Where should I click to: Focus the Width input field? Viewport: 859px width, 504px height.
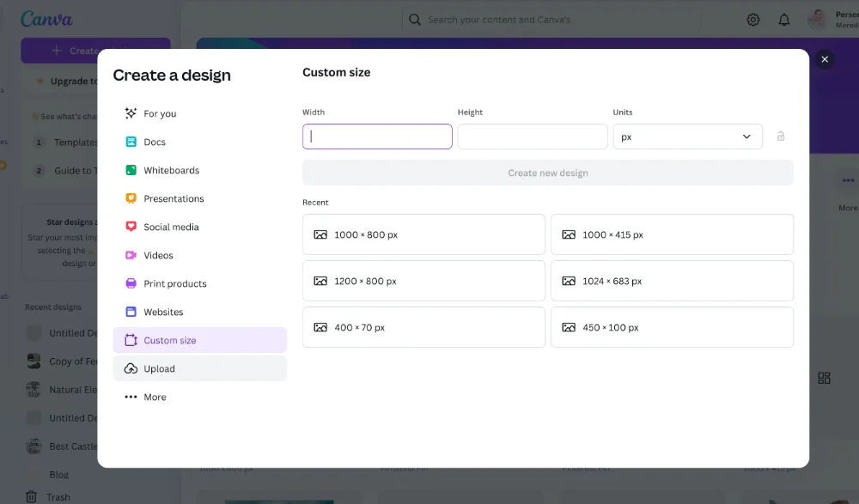(x=377, y=137)
